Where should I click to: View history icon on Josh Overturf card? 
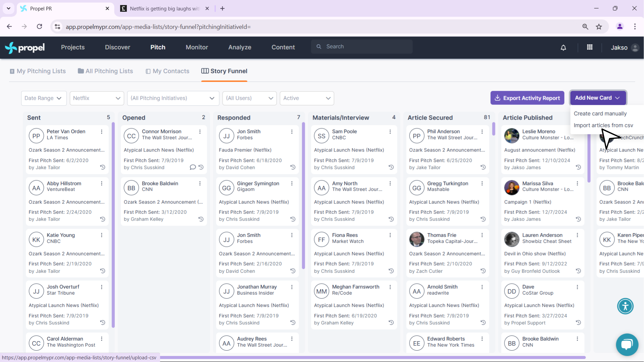(x=103, y=322)
